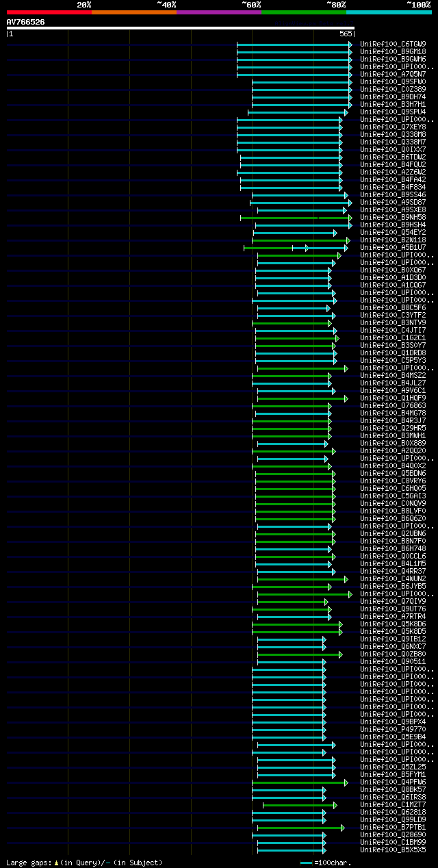Click the green alignment bar for UniRef100_B9NH58
The height and width of the screenshot is (868, 438).
[x=296, y=218]
